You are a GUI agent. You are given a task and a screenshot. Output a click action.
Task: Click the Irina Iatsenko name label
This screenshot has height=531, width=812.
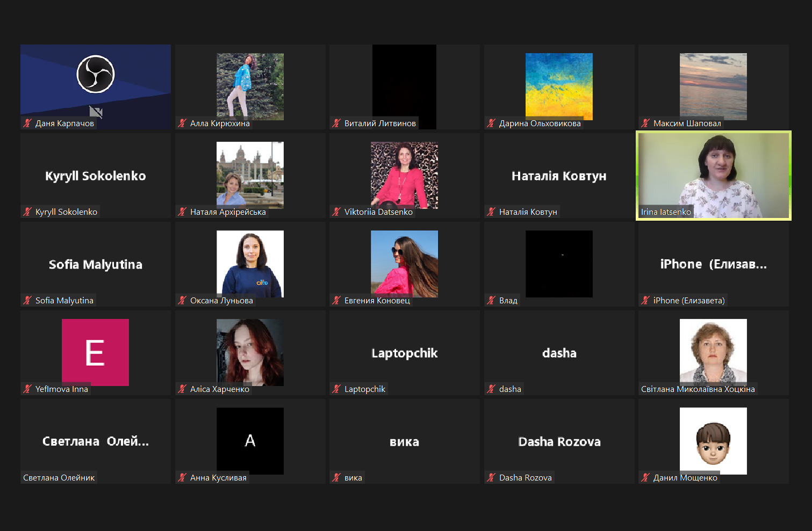pyautogui.click(x=666, y=212)
